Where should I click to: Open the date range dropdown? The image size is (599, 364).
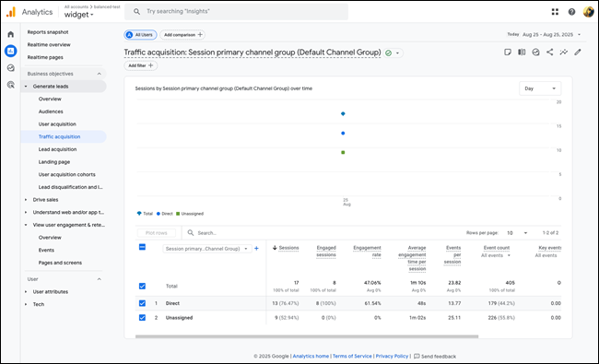[x=544, y=35]
